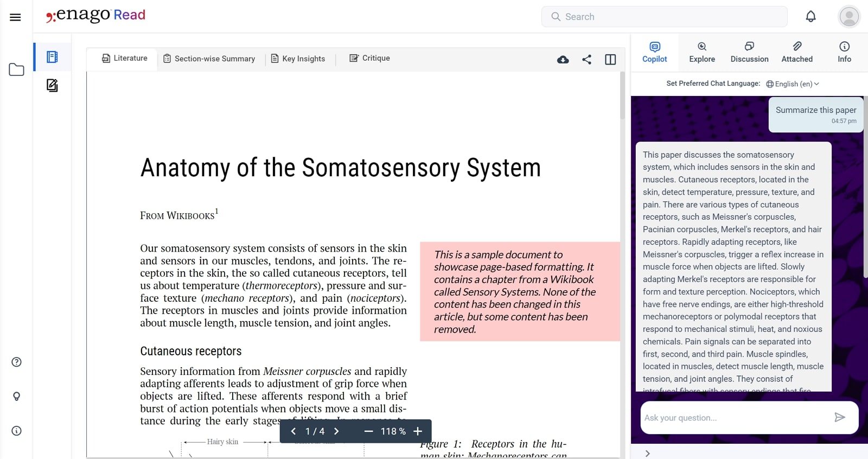Click the pink sample document note box
The image size is (868, 459).
click(x=520, y=291)
